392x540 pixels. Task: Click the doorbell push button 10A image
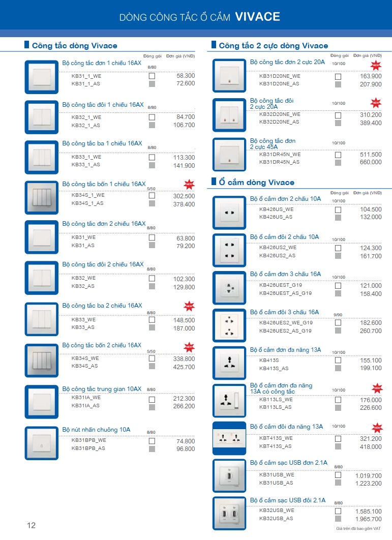click(x=42, y=443)
